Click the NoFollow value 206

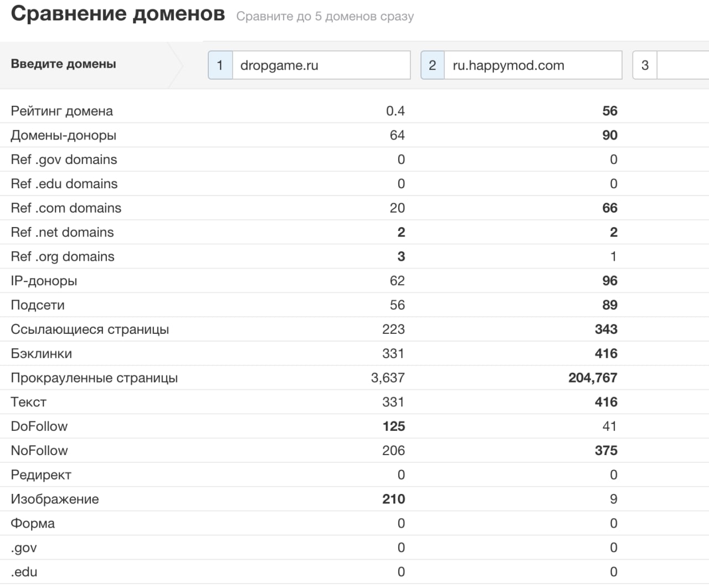click(393, 451)
